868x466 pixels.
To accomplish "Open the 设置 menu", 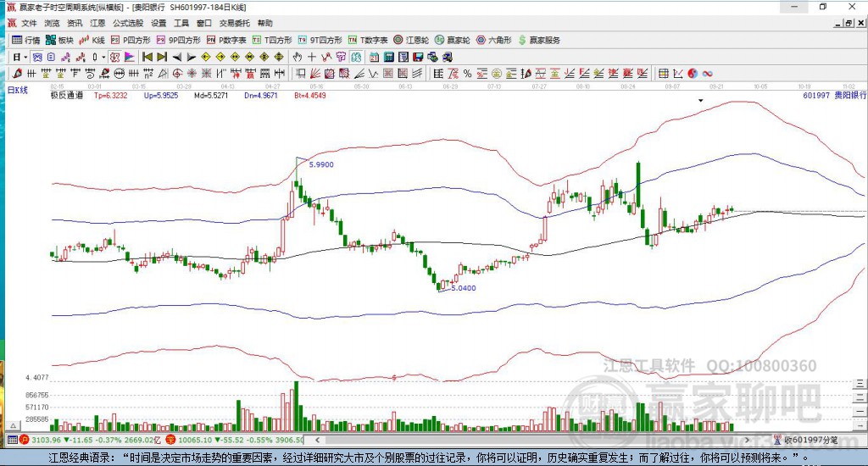I will tap(159, 23).
